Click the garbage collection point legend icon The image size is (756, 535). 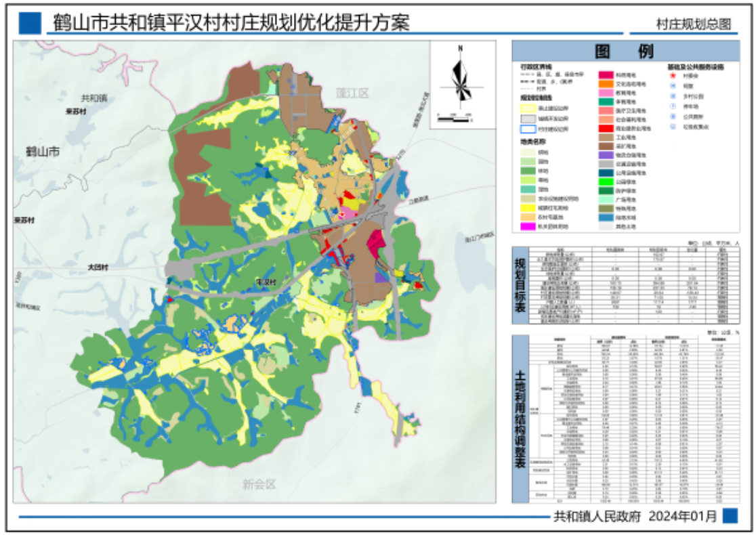click(671, 127)
